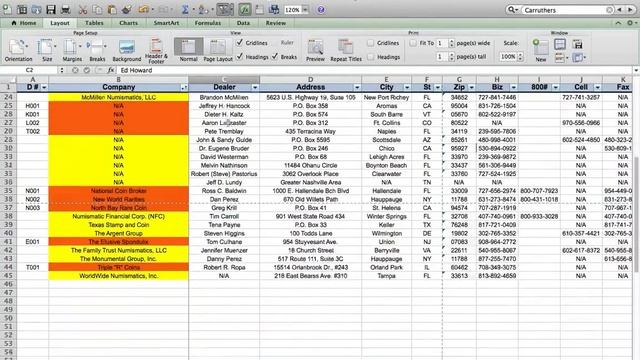Collapse the ribbon with the caret button
Image resolution: width=640 pixels, height=360 pixels.
618,23
